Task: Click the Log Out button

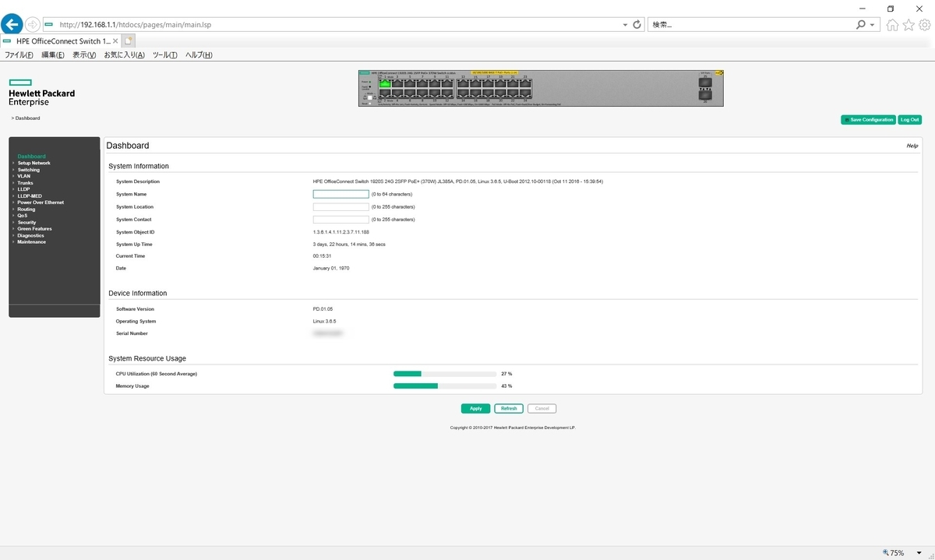Action: coord(909,120)
